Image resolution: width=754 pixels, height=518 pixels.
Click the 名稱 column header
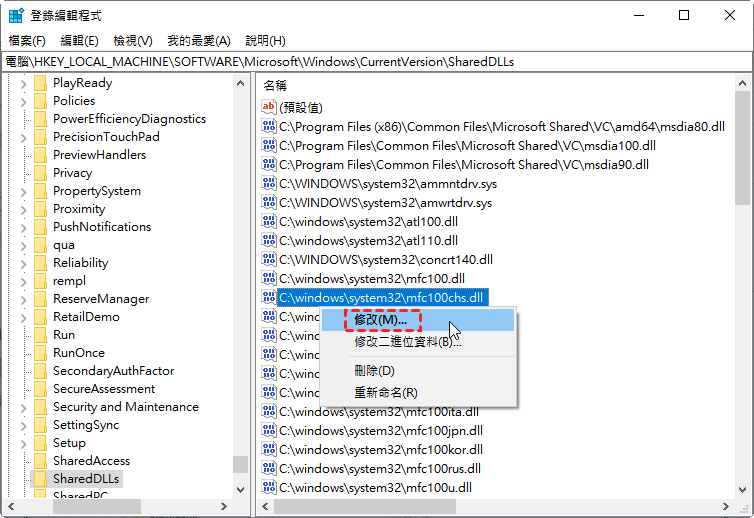tap(275, 86)
